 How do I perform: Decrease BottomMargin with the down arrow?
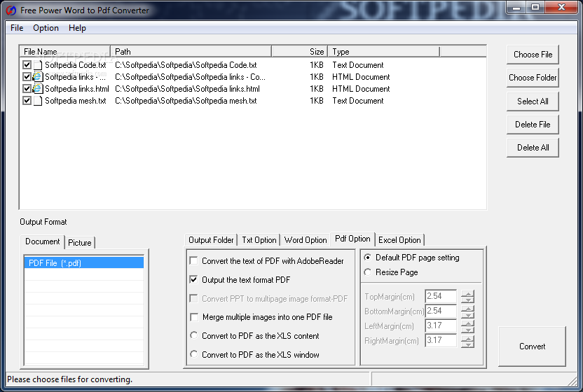point(468,315)
